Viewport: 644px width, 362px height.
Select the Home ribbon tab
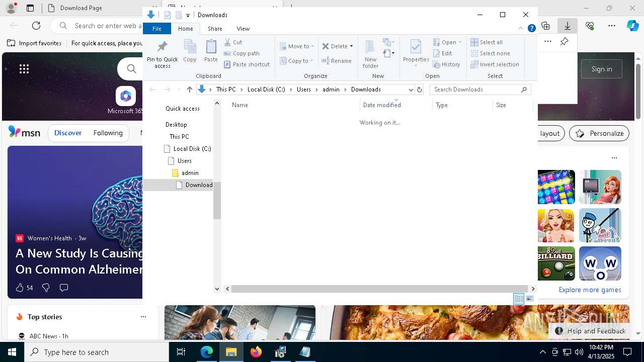coord(185,29)
